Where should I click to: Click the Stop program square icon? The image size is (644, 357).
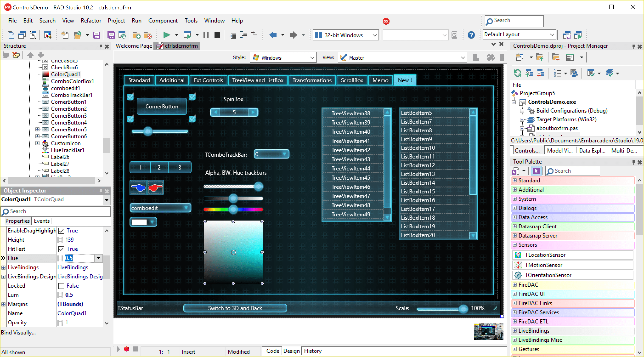pos(217,35)
